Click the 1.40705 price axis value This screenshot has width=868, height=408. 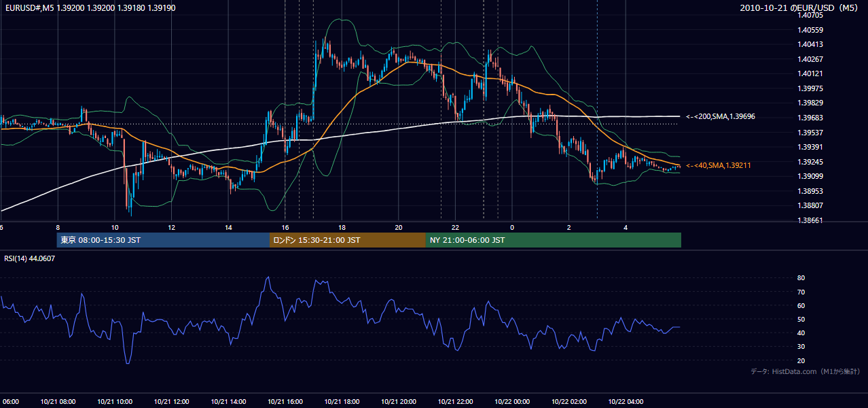pos(810,15)
